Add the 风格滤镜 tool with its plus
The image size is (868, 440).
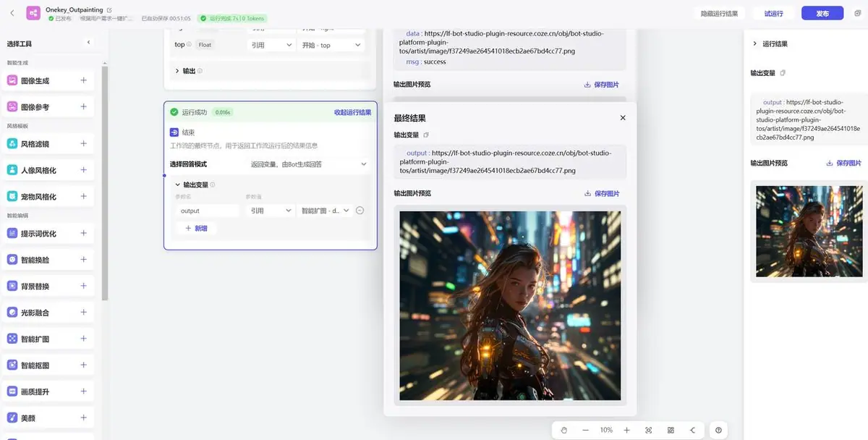tap(83, 143)
